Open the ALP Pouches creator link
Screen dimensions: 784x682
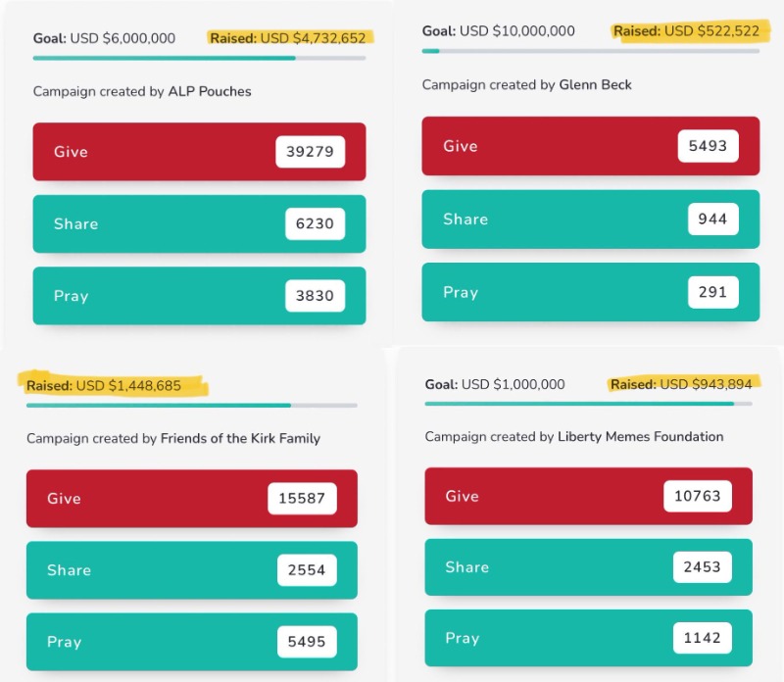[x=211, y=92]
